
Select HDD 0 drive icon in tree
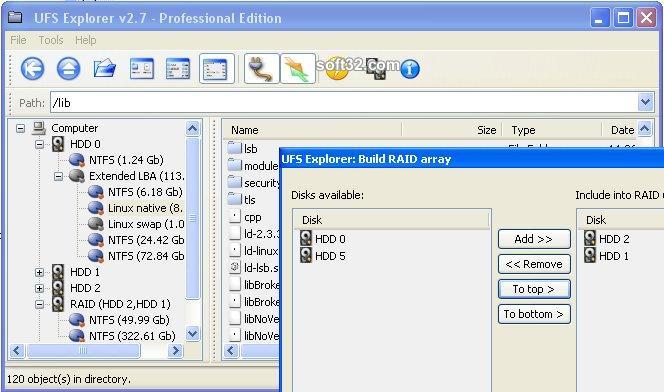(x=58, y=144)
